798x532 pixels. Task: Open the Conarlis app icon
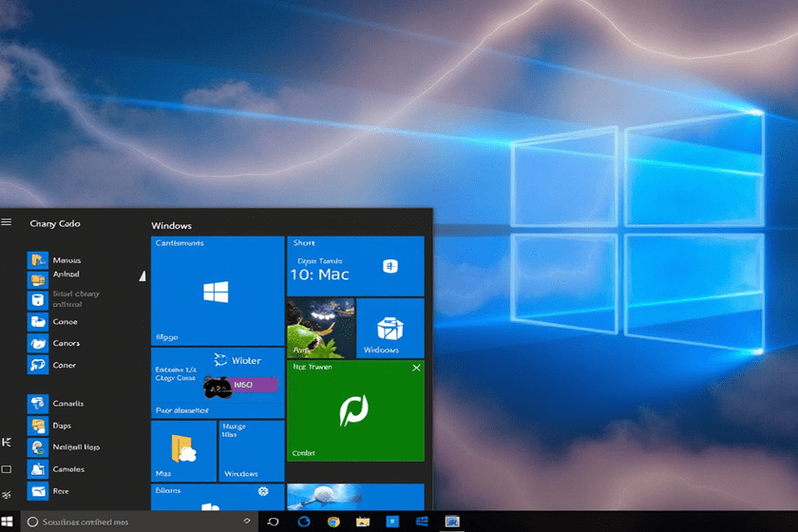point(38,403)
